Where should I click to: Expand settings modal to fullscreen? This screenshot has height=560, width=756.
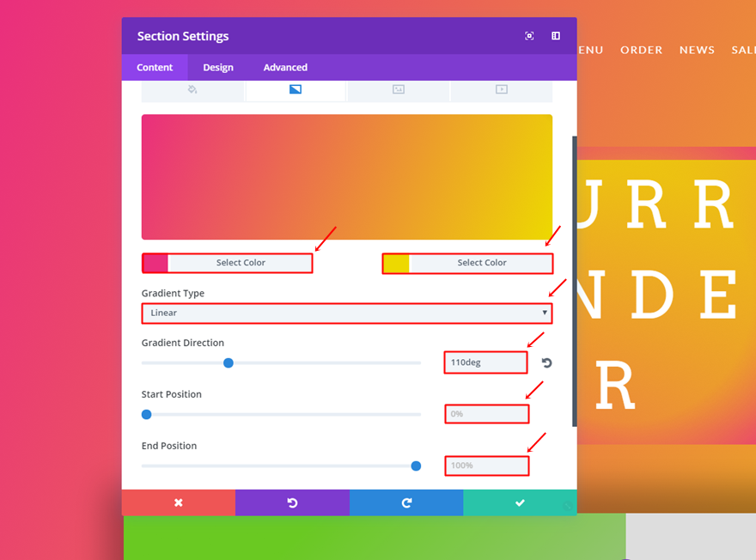click(x=529, y=36)
